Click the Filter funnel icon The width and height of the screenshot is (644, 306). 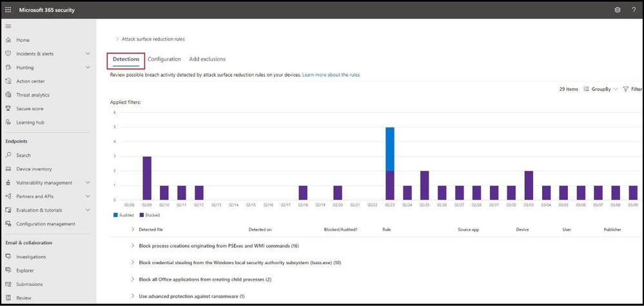pyautogui.click(x=626, y=89)
